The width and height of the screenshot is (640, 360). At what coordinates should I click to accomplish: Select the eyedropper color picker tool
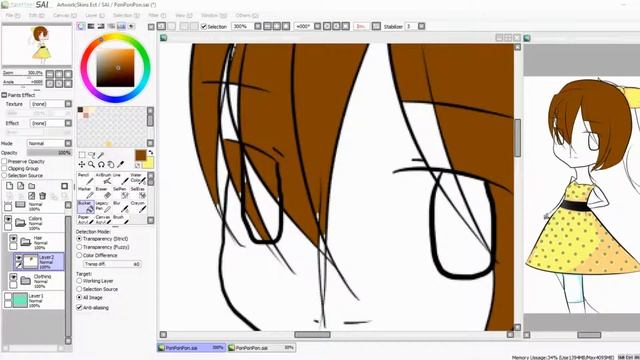(120, 164)
